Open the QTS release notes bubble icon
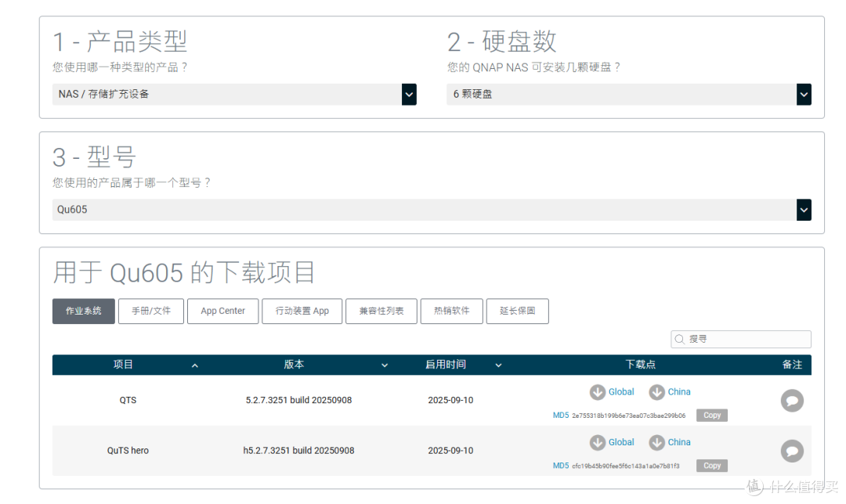Screen dimensions: 846x504 tap(792, 401)
